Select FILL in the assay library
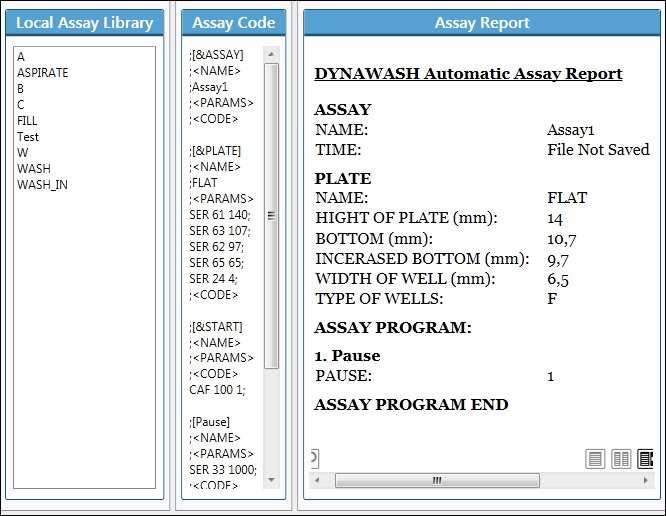 click(x=27, y=121)
